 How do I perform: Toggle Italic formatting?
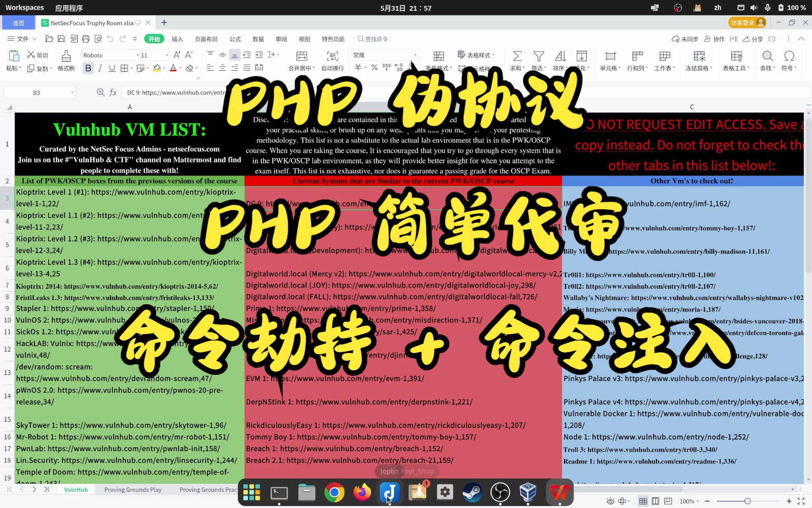pyautogui.click(x=100, y=68)
